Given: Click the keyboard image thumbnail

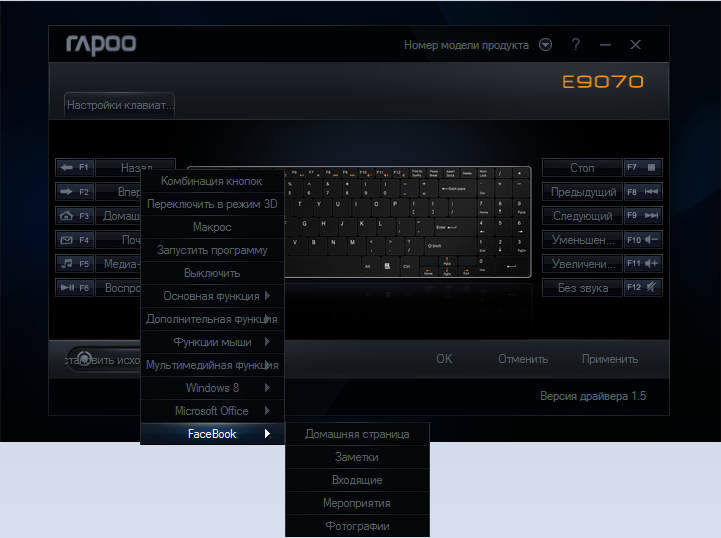Looking at the screenshot, I should pyautogui.click(x=407, y=223).
